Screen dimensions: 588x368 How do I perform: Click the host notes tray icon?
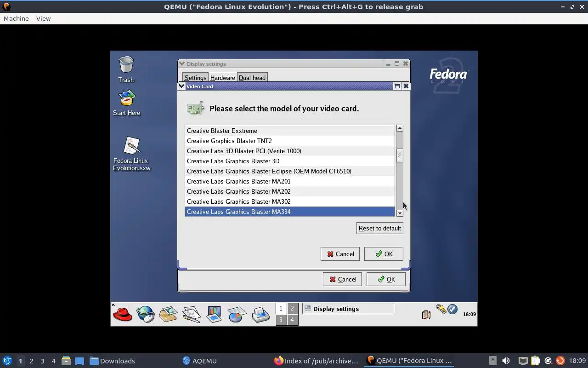point(535,361)
